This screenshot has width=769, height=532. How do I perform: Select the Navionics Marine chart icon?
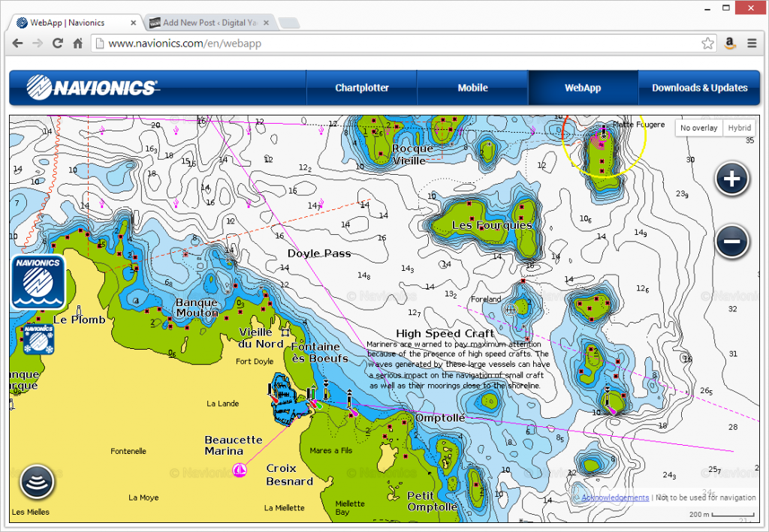[x=37, y=281]
